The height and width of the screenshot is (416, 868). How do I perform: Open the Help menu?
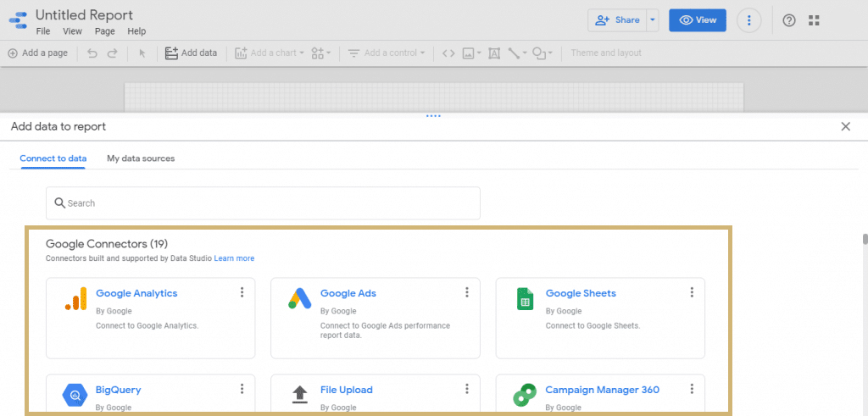tap(136, 31)
